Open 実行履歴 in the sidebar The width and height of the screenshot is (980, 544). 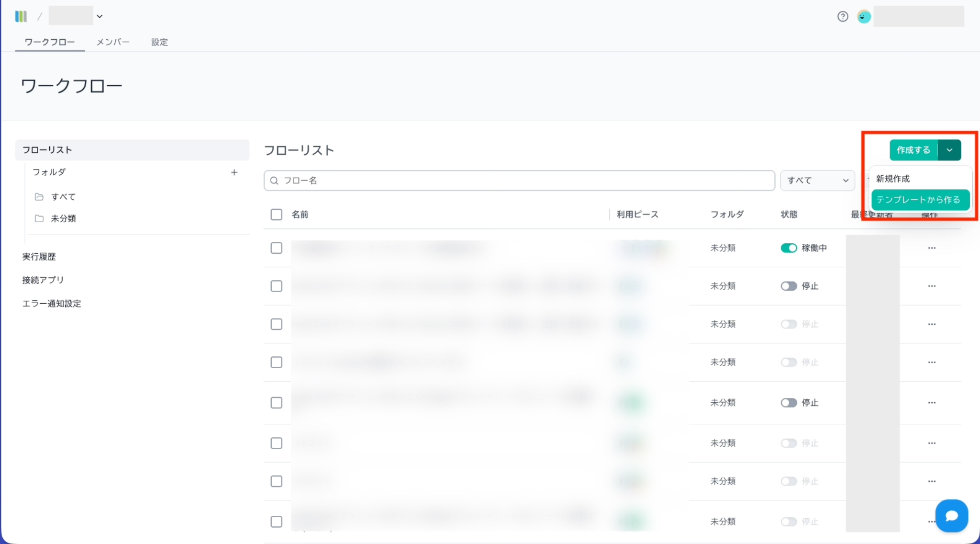39,257
